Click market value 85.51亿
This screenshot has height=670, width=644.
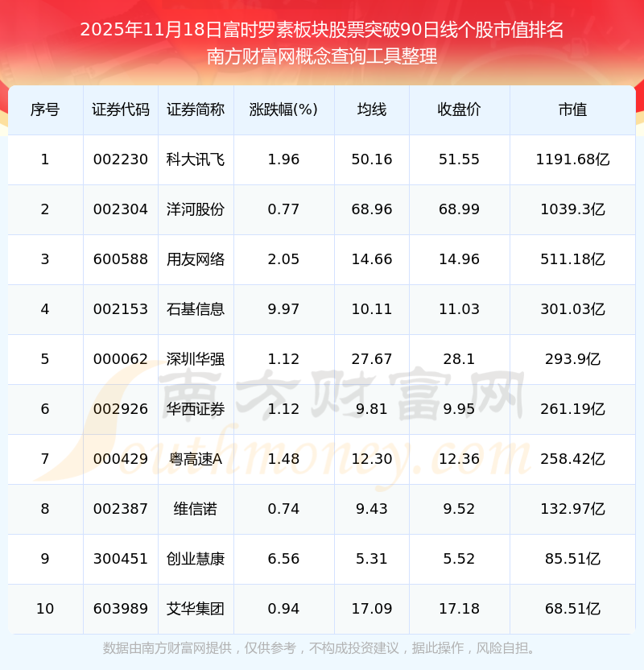point(572,559)
